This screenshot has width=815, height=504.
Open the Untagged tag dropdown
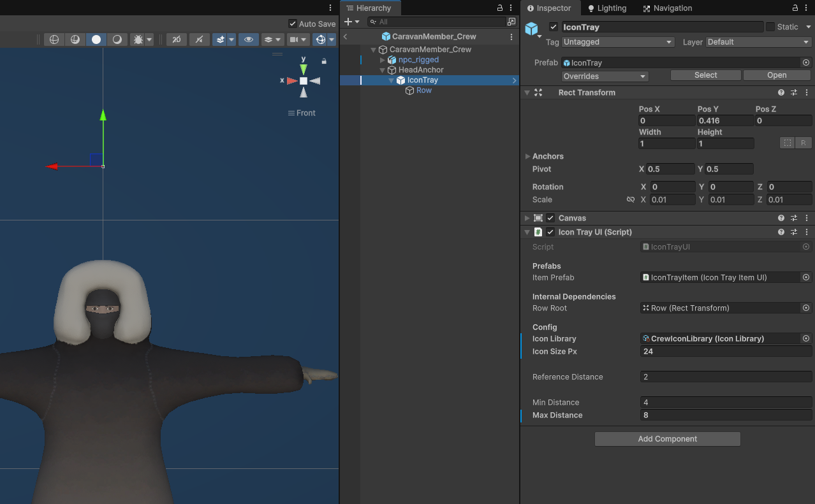coord(616,41)
